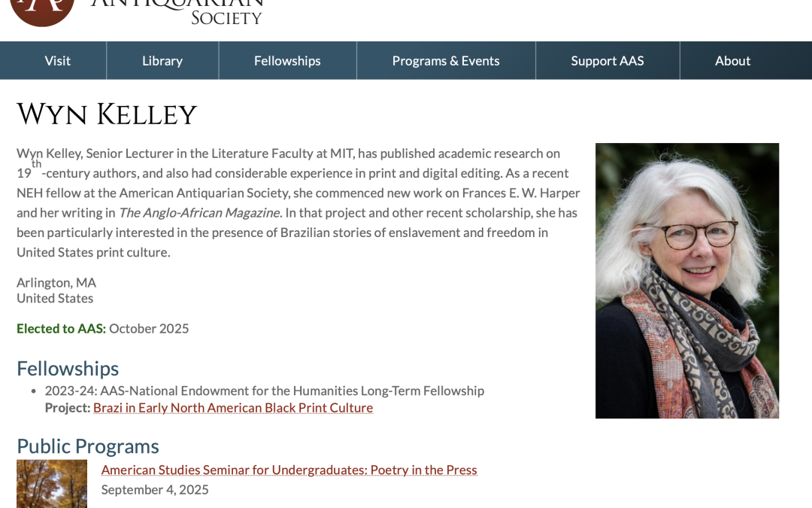This screenshot has height=508, width=812.
Task: Open the Programs & Events menu
Action: (445, 60)
